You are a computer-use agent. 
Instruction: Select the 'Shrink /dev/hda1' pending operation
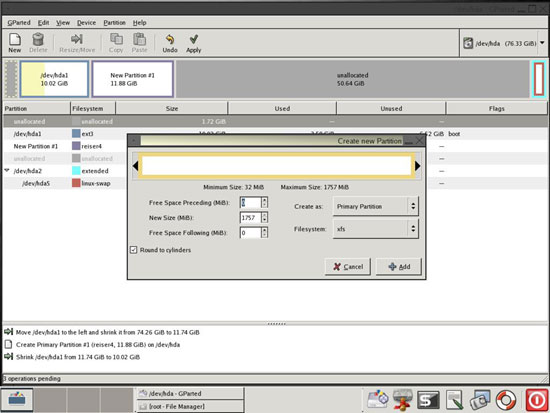78,357
